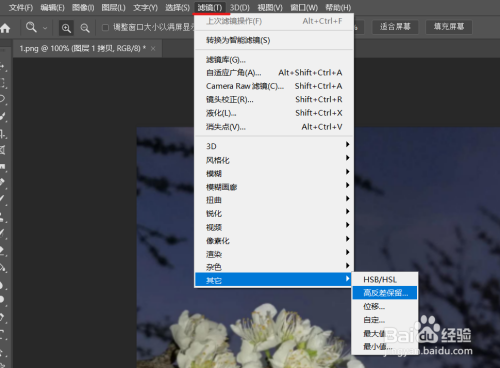Select the Pen tool in the toolbar
Screen dimensions: 500x368
(x=3, y=317)
